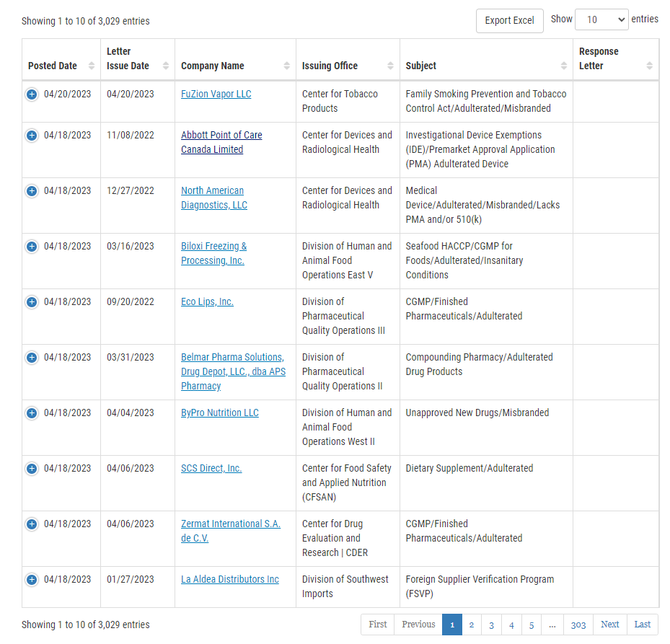Expand the SCS Direct, Inc. row
The height and width of the screenshot is (644, 670).
tap(32, 468)
